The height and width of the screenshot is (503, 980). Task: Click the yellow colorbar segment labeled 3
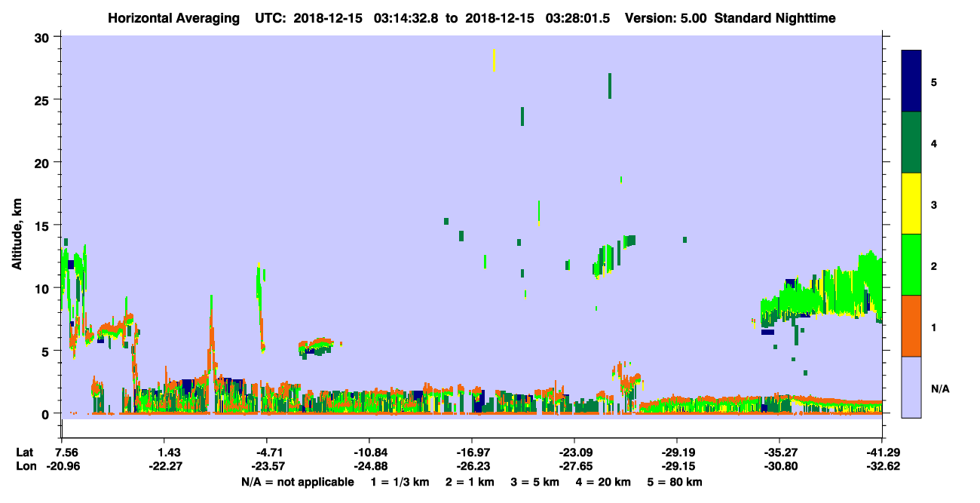(911, 204)
